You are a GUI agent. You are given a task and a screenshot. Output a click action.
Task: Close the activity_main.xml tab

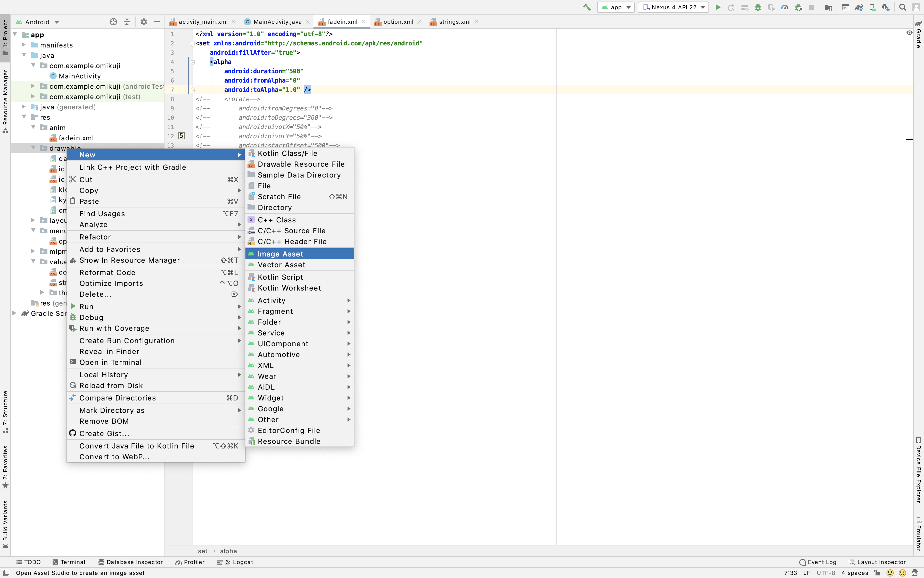point(234,22)
